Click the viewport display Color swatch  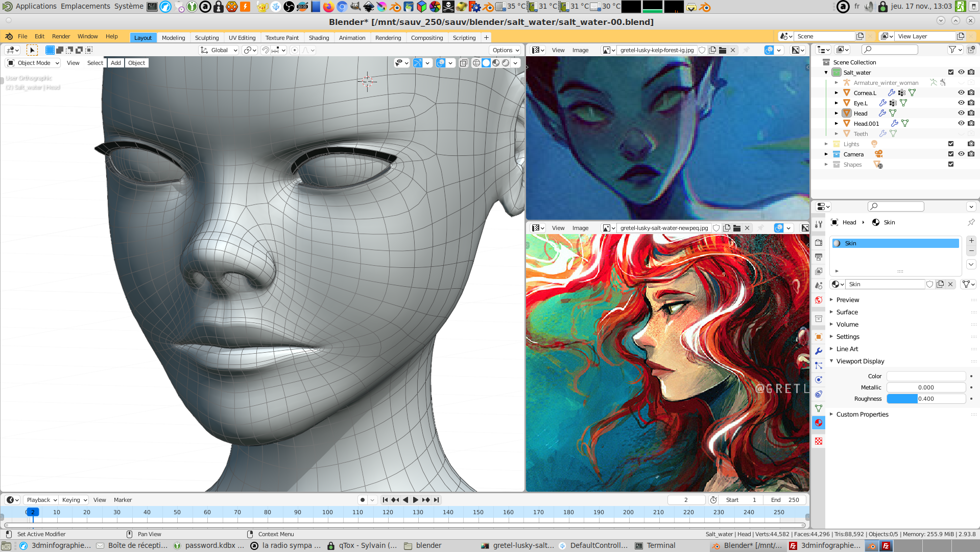pos(926,376)
